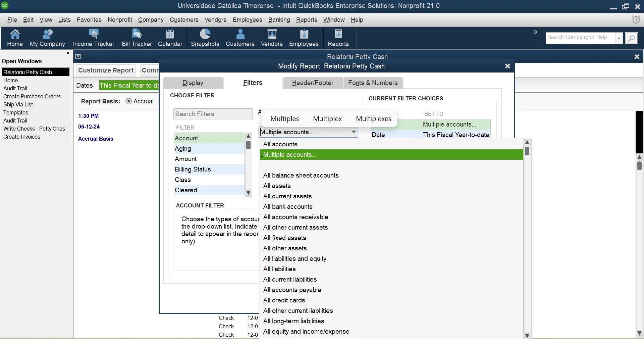Open the Banking menu

click(x=279, y=20)
